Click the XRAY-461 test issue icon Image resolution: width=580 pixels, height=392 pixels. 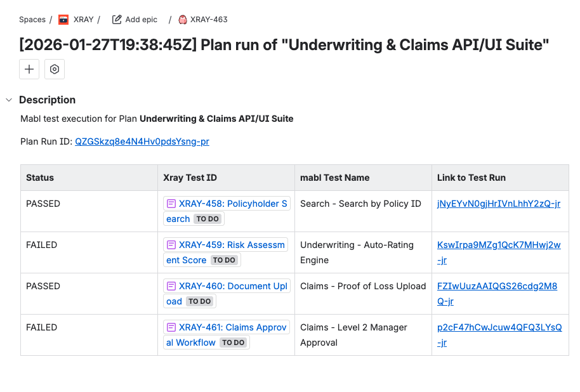pos(171,327)
